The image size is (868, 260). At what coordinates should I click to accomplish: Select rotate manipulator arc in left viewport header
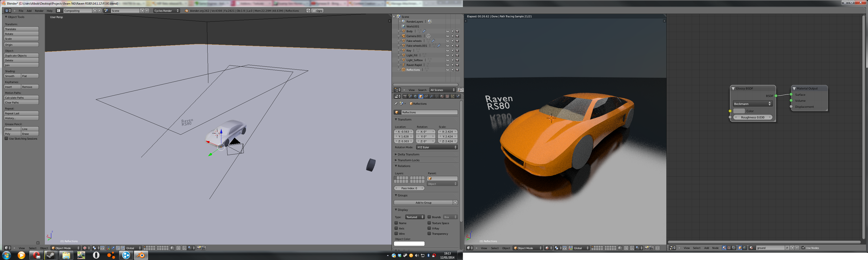point(118,248)
